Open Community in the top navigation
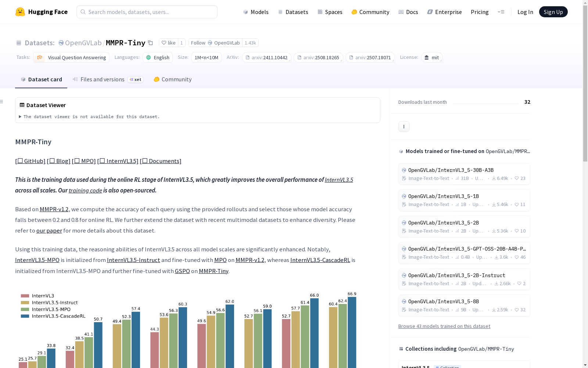 click(370, 12)
